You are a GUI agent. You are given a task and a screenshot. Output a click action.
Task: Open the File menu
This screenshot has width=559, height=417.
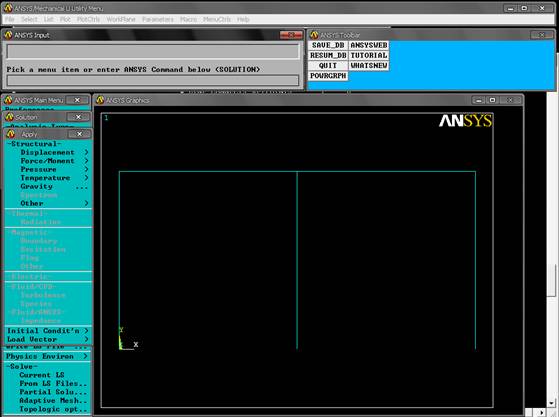pos(10,19)
